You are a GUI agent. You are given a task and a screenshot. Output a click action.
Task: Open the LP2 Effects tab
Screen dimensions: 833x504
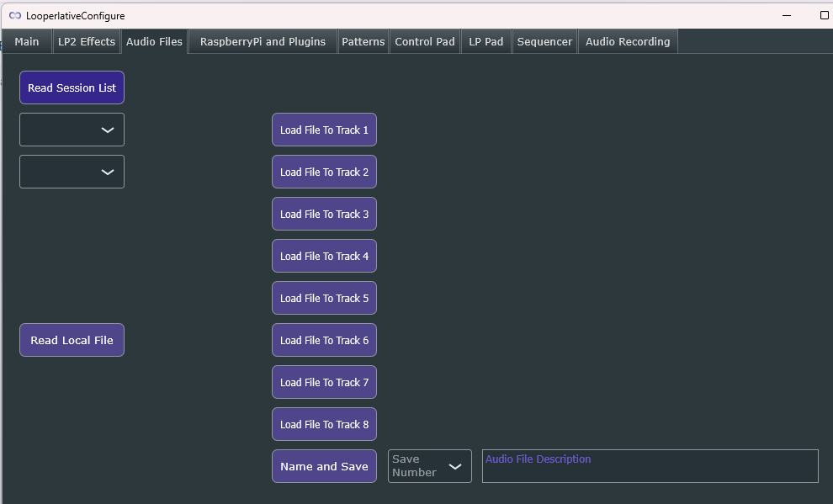[87, 41]
